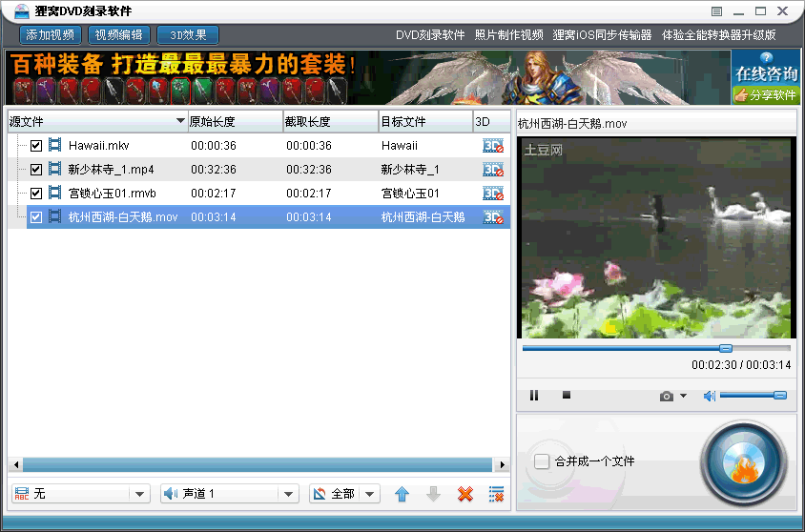
Task: Uncheck the Hawaii.mkv checkbox
Action: [x=36, y=146]
